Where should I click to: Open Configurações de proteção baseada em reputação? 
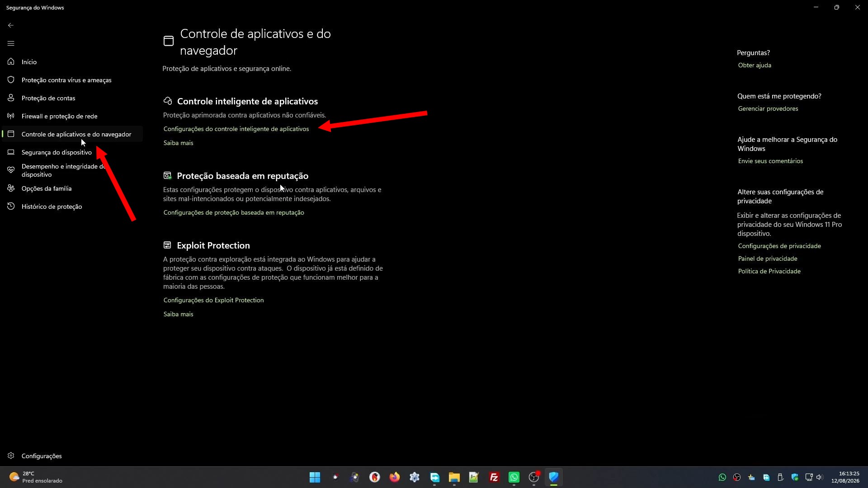tap(234, 212)
